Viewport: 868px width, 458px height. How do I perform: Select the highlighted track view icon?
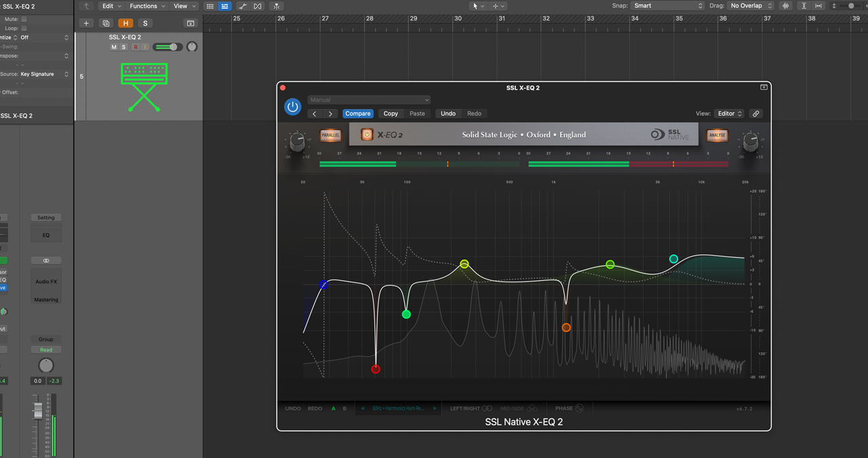pyautogui.click(x=224, y=6)
